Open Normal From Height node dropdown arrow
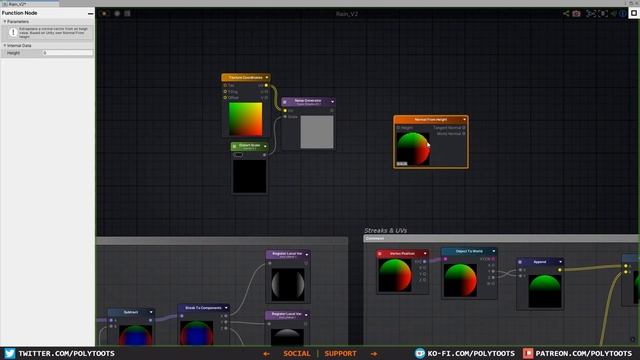This screenshot has height=360, width=640. point(464,120)
